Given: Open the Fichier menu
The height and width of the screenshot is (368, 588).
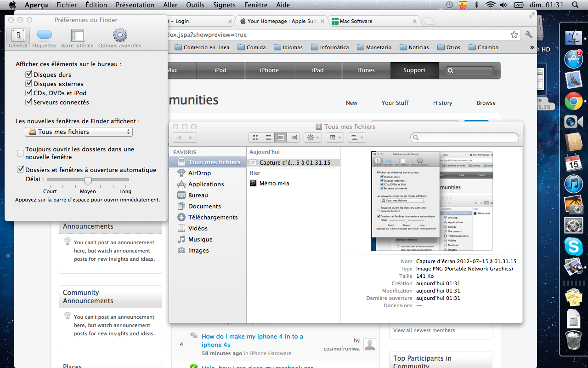Looking at the screenshot, I should point(67,5).
